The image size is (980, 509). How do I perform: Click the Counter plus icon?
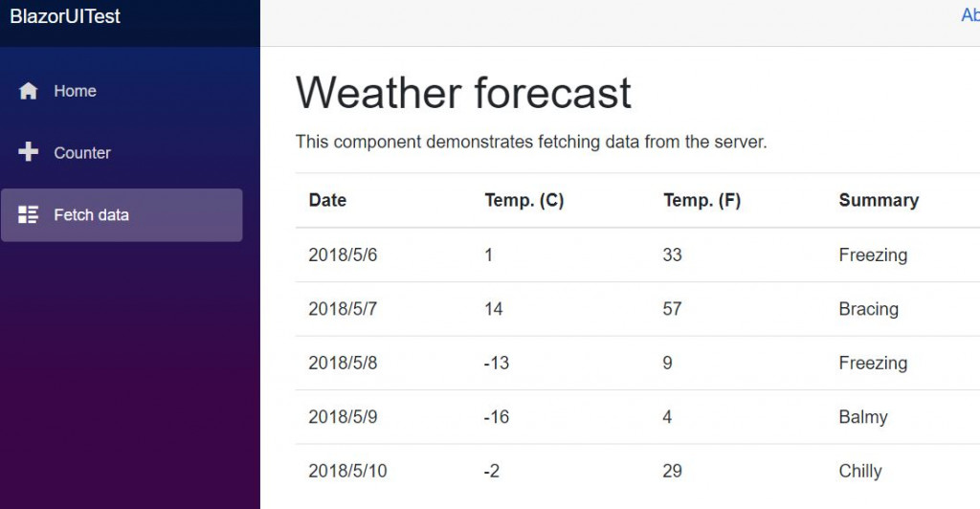(29, 152)
